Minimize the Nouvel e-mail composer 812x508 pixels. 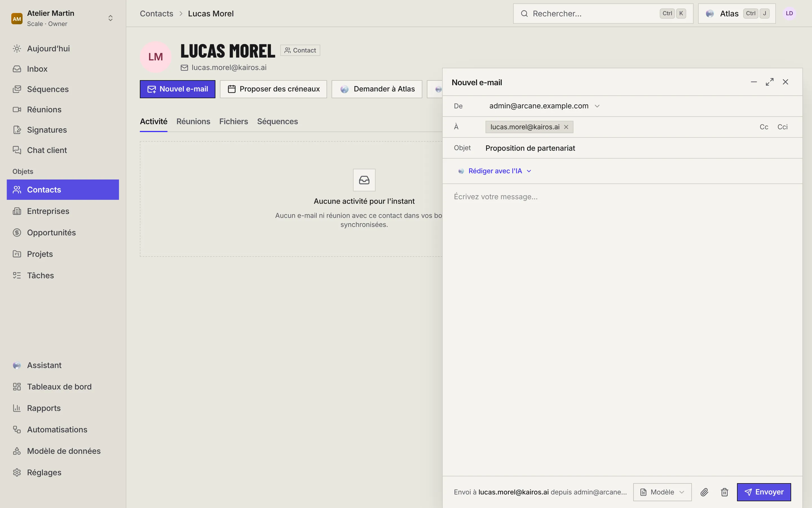tap(754, 82)
